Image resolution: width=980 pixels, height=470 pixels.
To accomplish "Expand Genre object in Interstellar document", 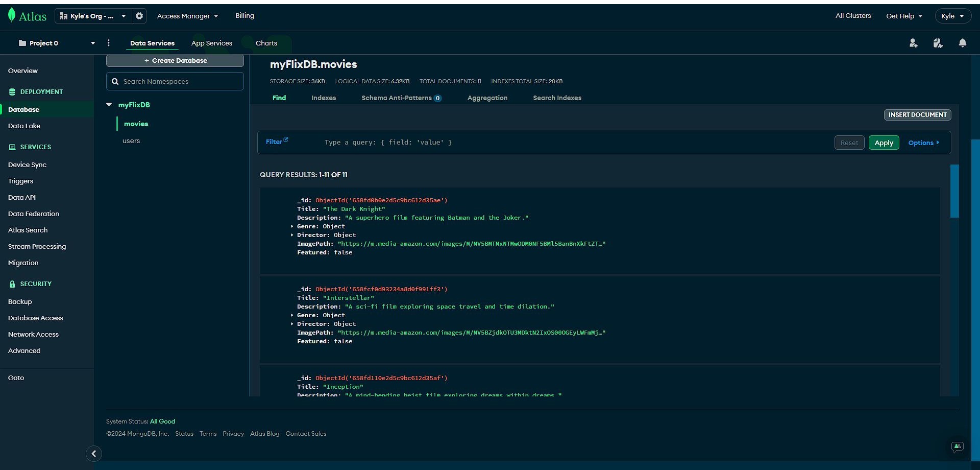I will coord(292,315).
